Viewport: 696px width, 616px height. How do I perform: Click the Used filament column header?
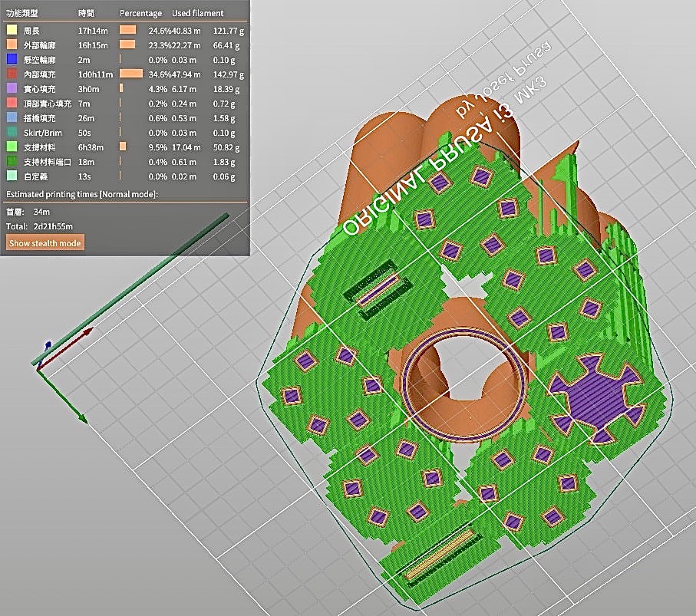coord(197,13)
